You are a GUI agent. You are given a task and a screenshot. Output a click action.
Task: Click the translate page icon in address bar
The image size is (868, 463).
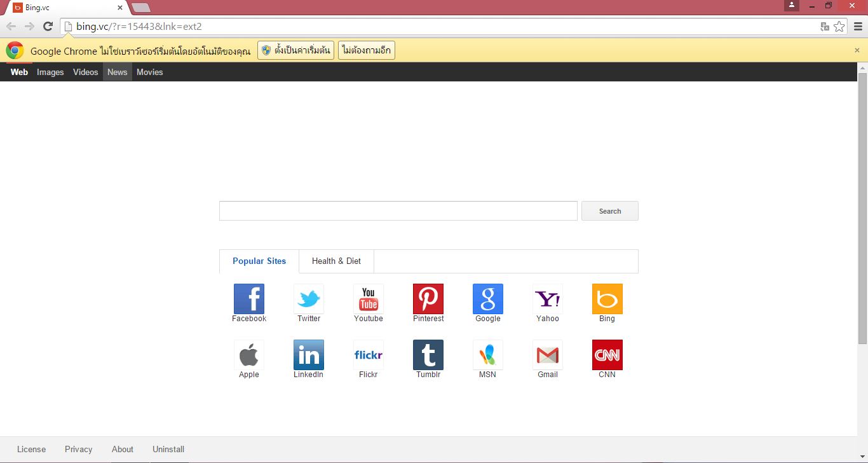pos(825,27)
